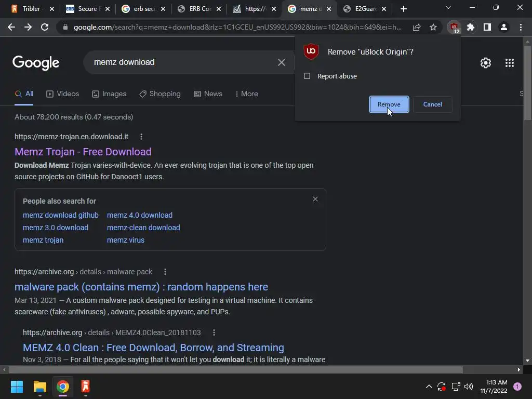The height and width of the screenshot is (399, 532).
Task: Click the browser Forward arrow
Action: [28, 27]
